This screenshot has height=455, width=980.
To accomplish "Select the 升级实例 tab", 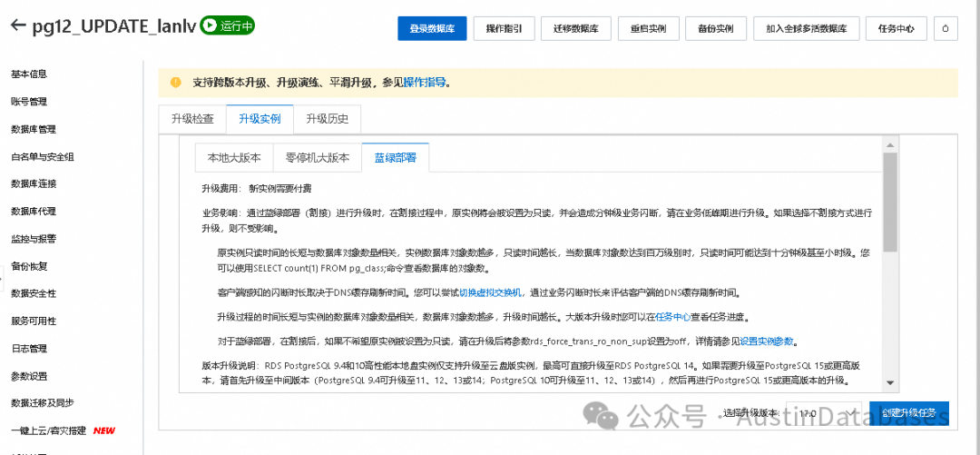I will [260, 119].
